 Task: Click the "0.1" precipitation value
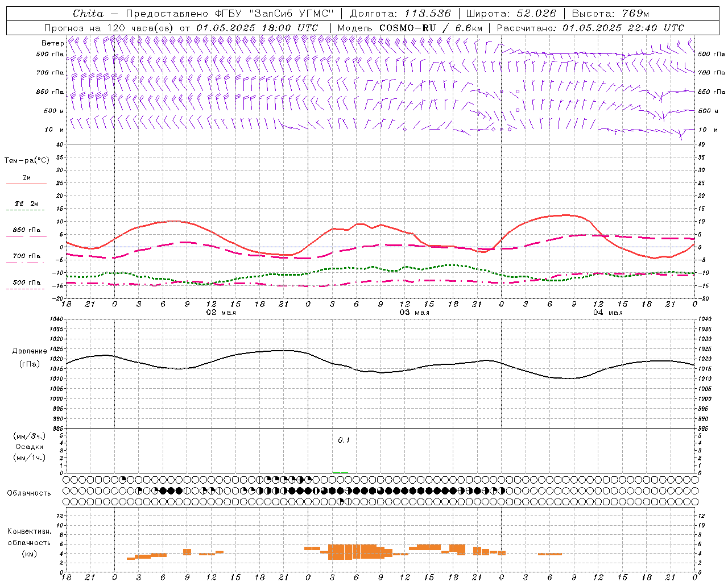[x=344, y=440]
